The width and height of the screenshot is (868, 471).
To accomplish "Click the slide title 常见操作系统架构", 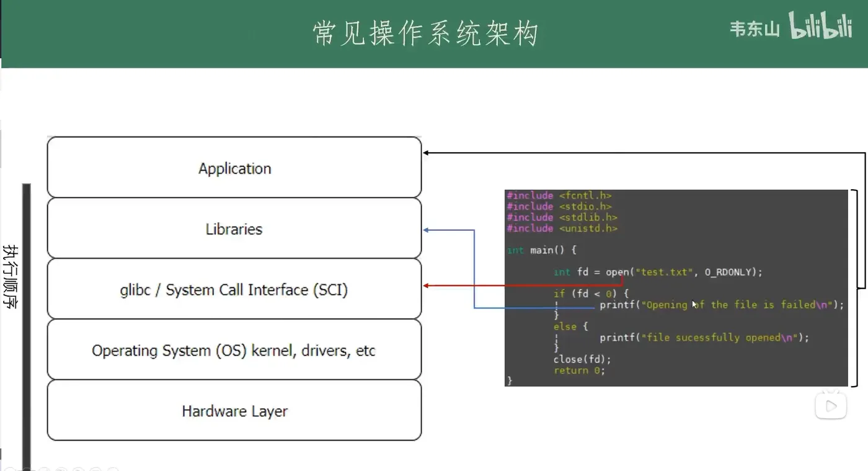I will point(425,34).
